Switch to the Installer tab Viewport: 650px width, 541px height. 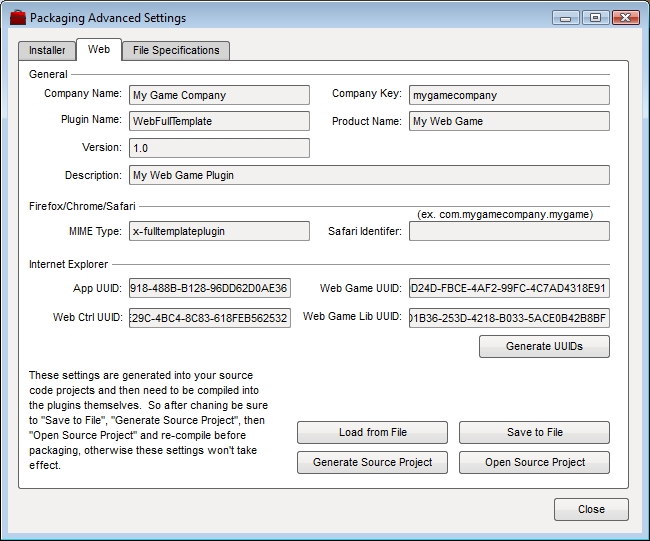tap(47, 51)
